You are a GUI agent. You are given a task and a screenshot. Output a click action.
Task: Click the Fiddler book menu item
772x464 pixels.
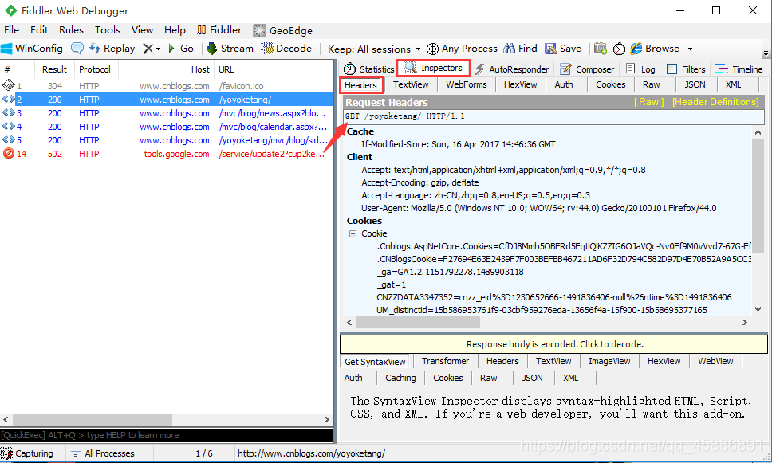219,30
